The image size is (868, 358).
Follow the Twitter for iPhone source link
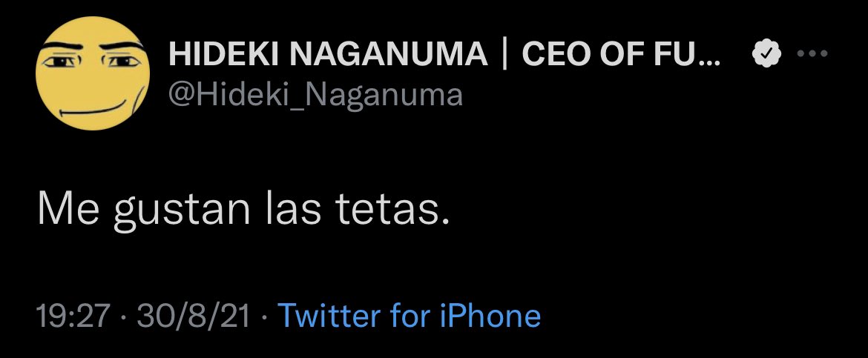(x=409, y=316)
